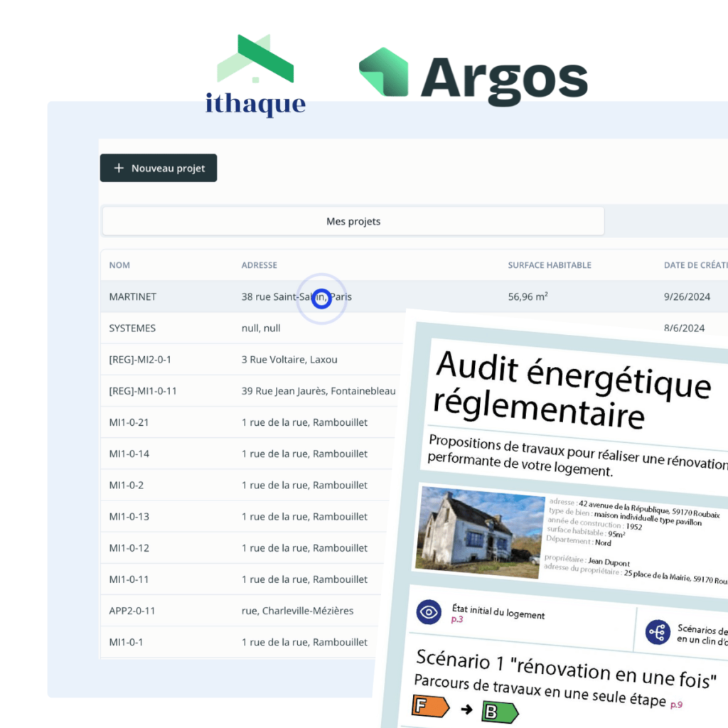Click the 8/6/2024 creation date
728x728 pixels.
(684, 328)
